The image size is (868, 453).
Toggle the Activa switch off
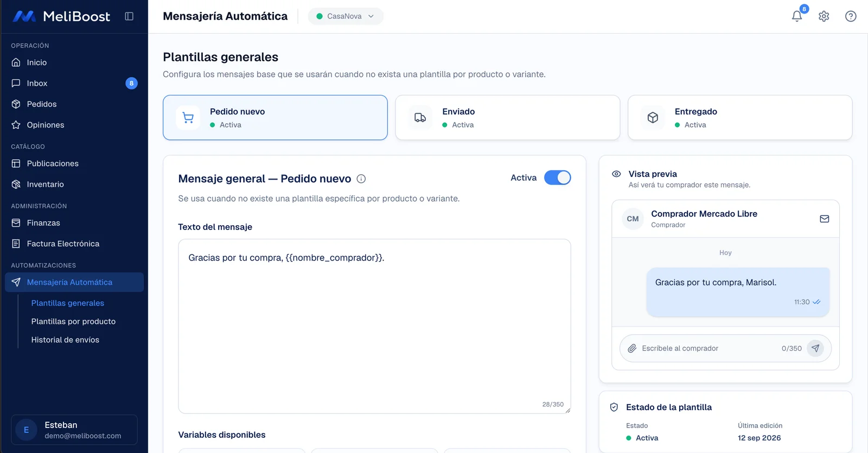557,178
